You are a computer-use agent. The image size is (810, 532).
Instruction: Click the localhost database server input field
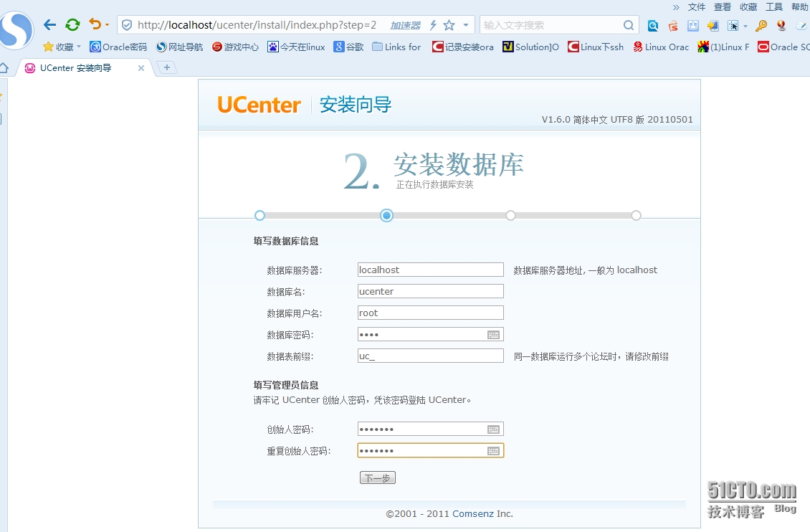(430, 270)
